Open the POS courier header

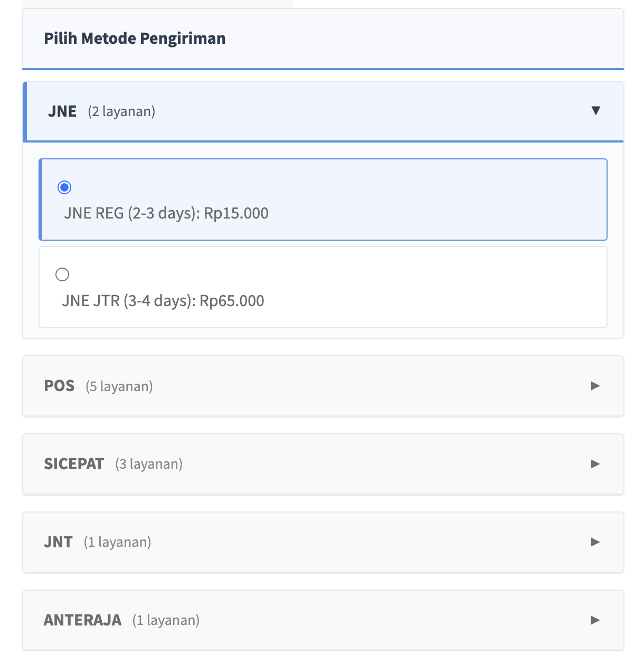pyautogui.click(x=59, y=386)
